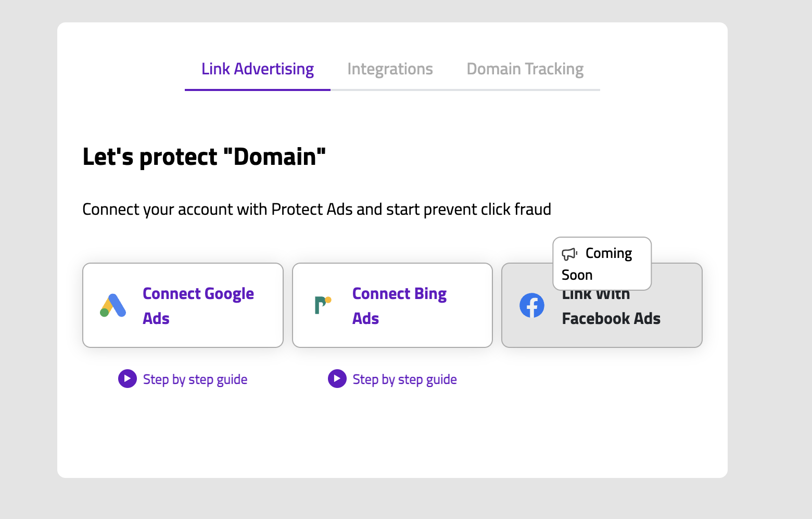Screen dimensions: 812x519
Task: Open the Domain Tracking tab
Action: click(525, 69)
